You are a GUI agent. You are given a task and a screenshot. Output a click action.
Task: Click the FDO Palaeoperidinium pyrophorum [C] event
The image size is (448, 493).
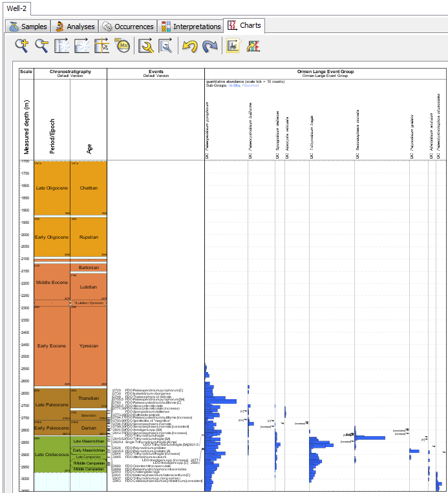pyautogui.click(x=154, y=390)
